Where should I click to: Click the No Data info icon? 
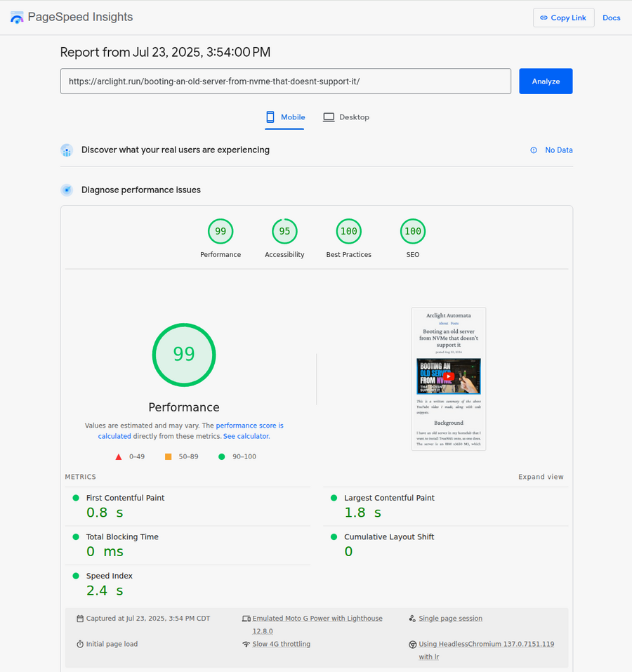point(534,150)
